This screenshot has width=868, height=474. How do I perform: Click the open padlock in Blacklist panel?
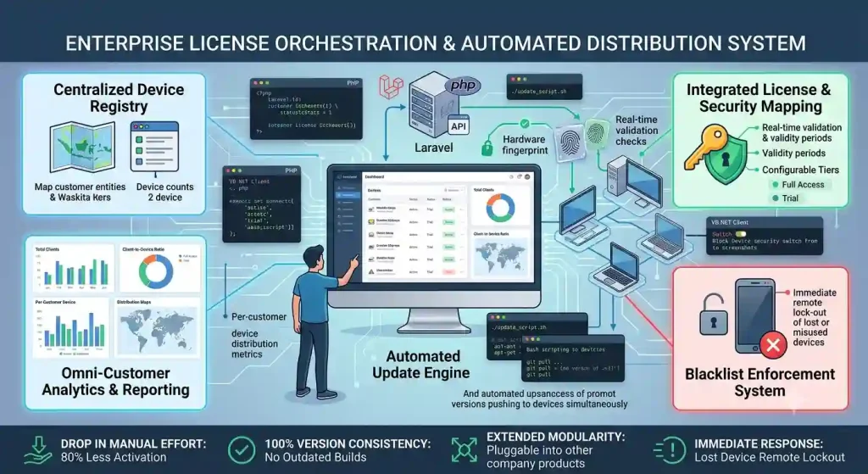point(714,315)
